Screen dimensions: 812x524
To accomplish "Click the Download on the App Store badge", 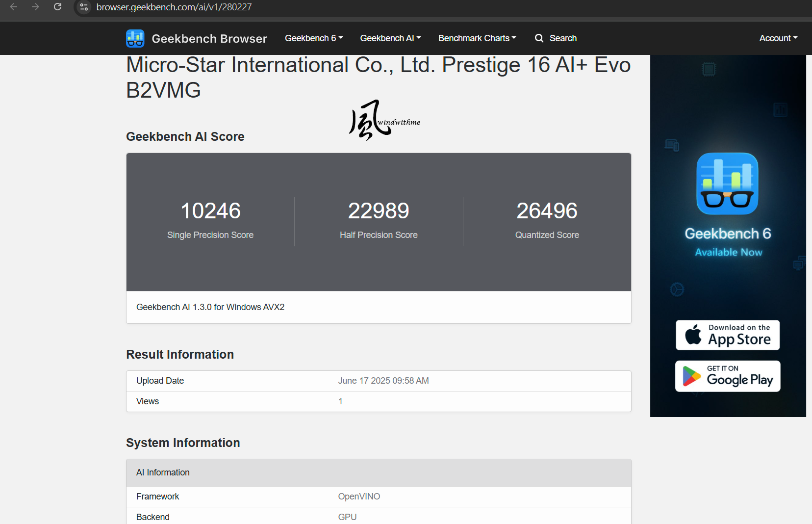I will pos(728,335).
